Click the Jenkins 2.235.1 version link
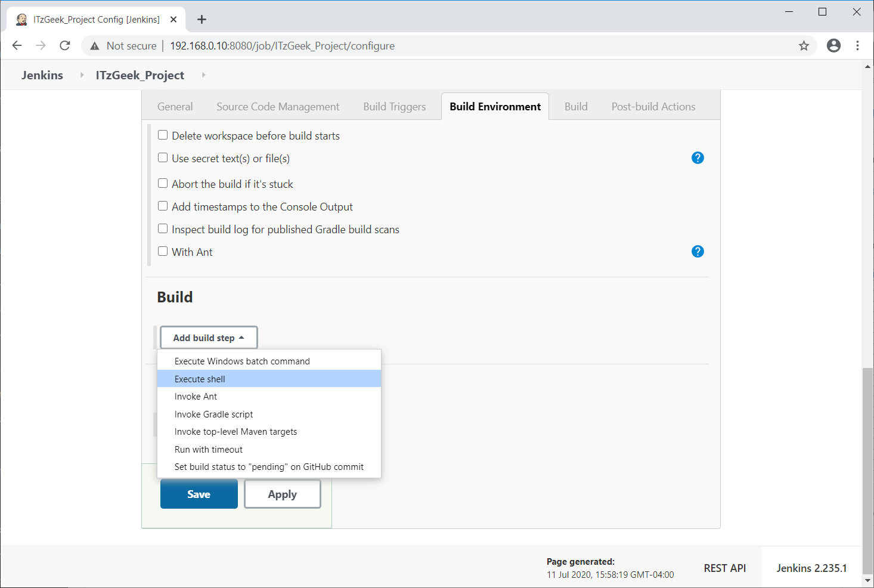The width and height of the screenshot is (874, 588). point(811,568)
